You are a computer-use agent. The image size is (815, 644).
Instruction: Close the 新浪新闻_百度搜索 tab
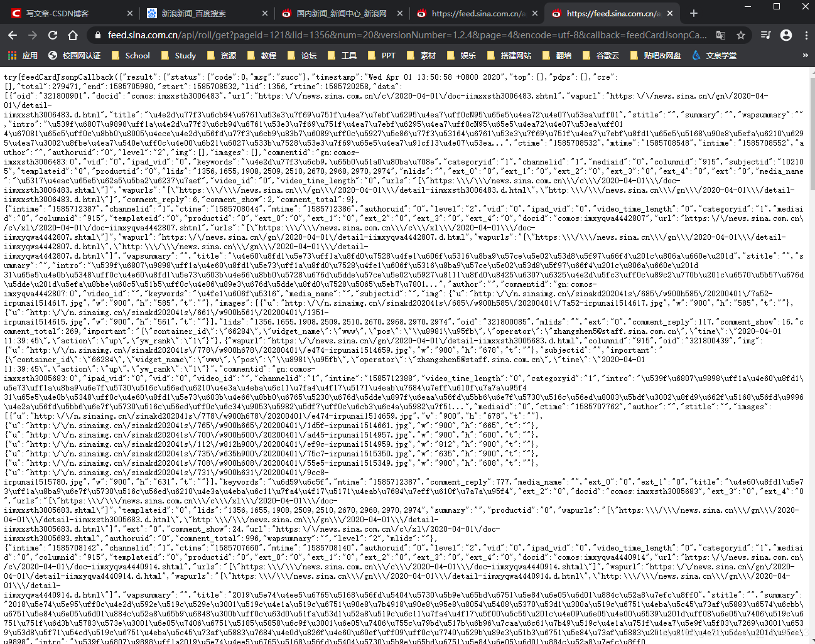265,13
